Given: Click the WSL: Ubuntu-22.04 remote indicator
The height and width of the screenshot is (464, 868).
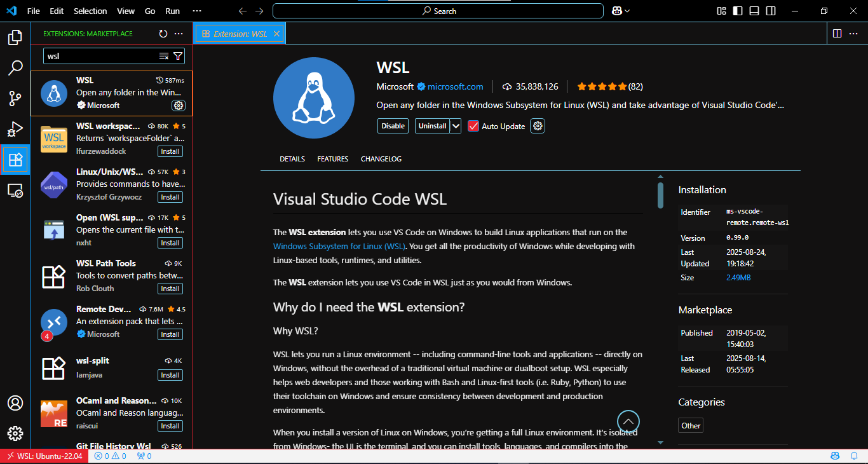Looking at the screenshot, I should click(x=44, y=456).
